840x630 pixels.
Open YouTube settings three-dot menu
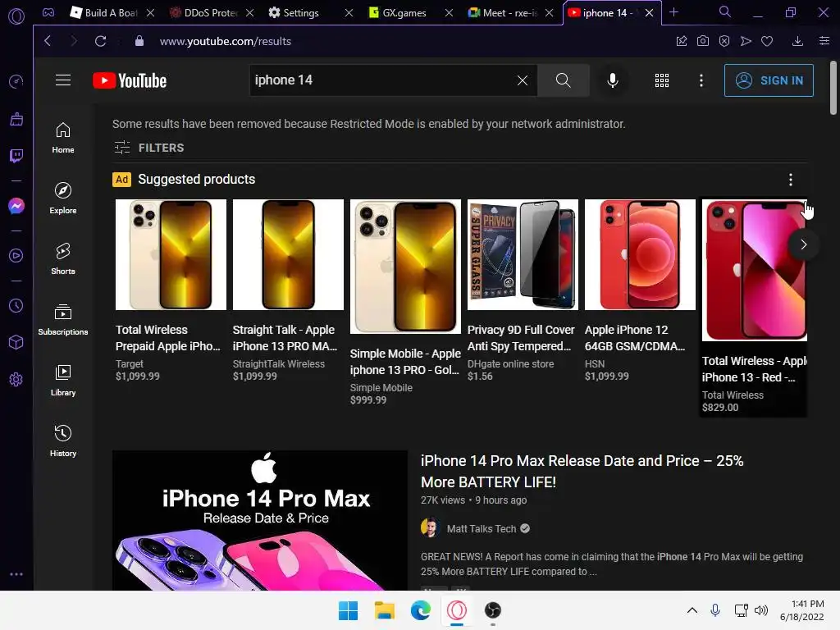pos(701,80)
